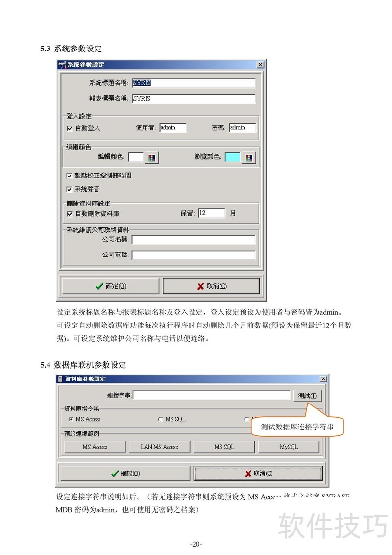Close the system parameter settings dialog
The width and height of the screenshot is (392, 555).
[260, 65]
